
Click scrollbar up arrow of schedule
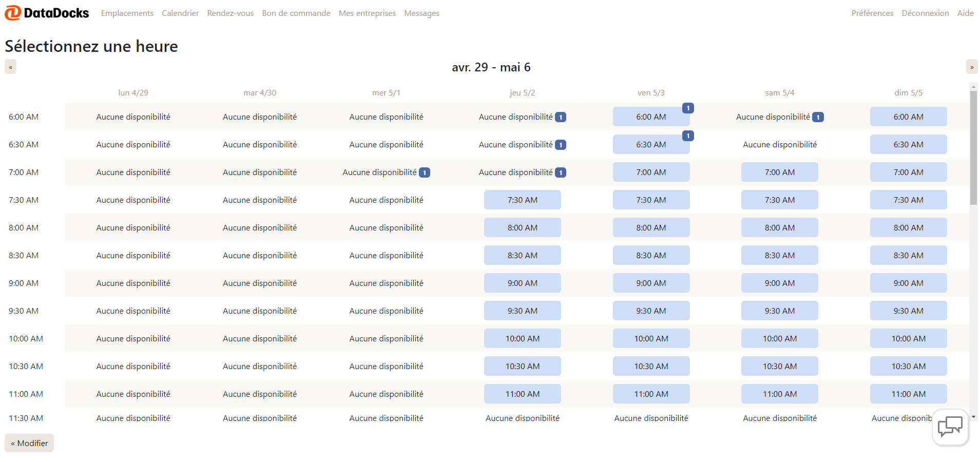pos(973,86)
